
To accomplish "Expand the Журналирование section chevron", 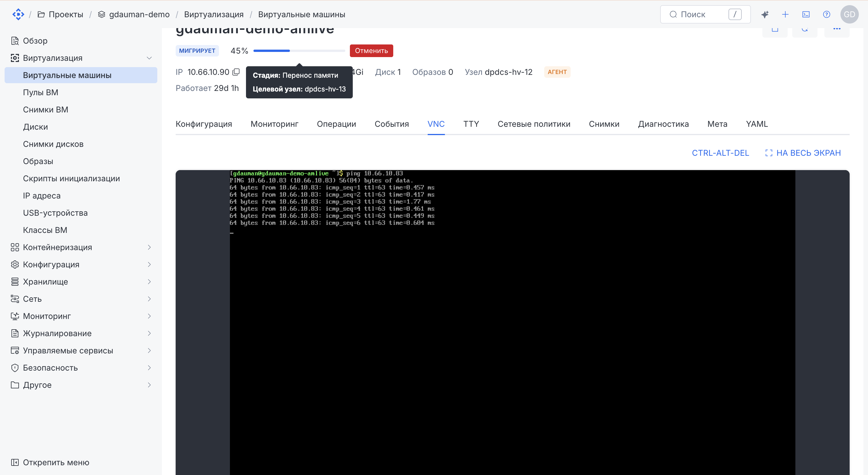I will point(149,333).
